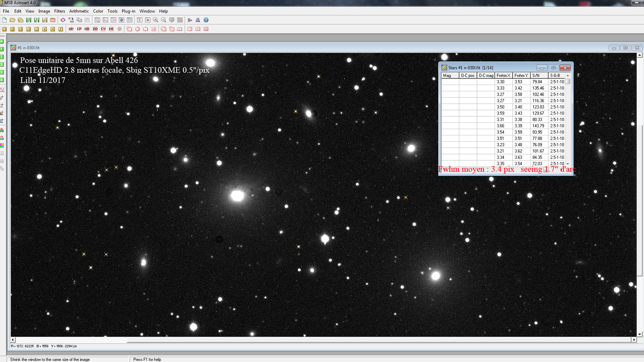This screenshot has height=362, width=644.
Task: Click the Mag. column header
Action: click(x=450, y=75)
